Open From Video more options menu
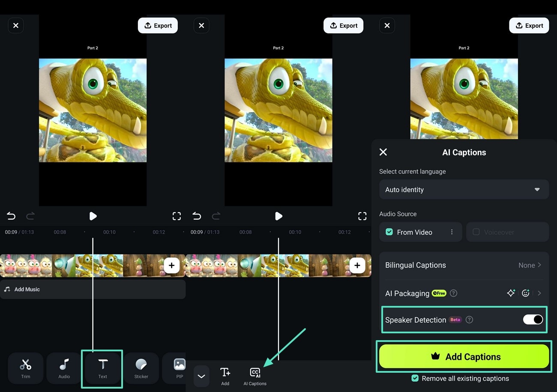Viewport: 557px width, 392px height. pos(452,232)
